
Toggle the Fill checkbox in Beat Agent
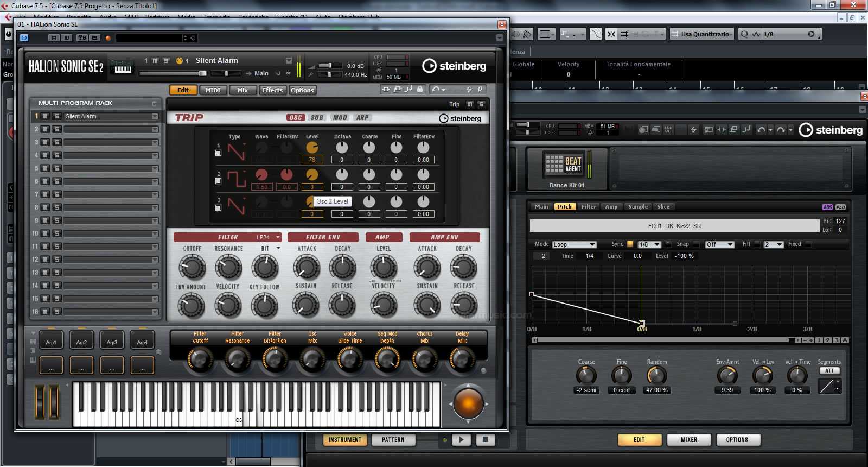pos(757,244)
